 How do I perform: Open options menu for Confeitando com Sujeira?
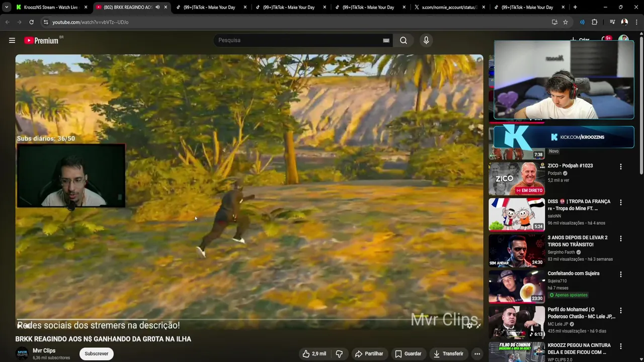coord(620,274)
